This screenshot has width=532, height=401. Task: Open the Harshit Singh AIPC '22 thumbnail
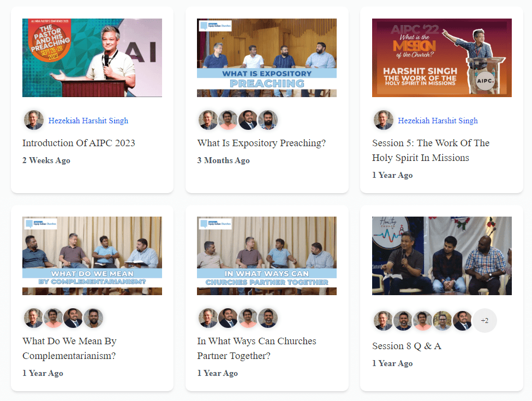pyautogui.click(x=442, y=58)
